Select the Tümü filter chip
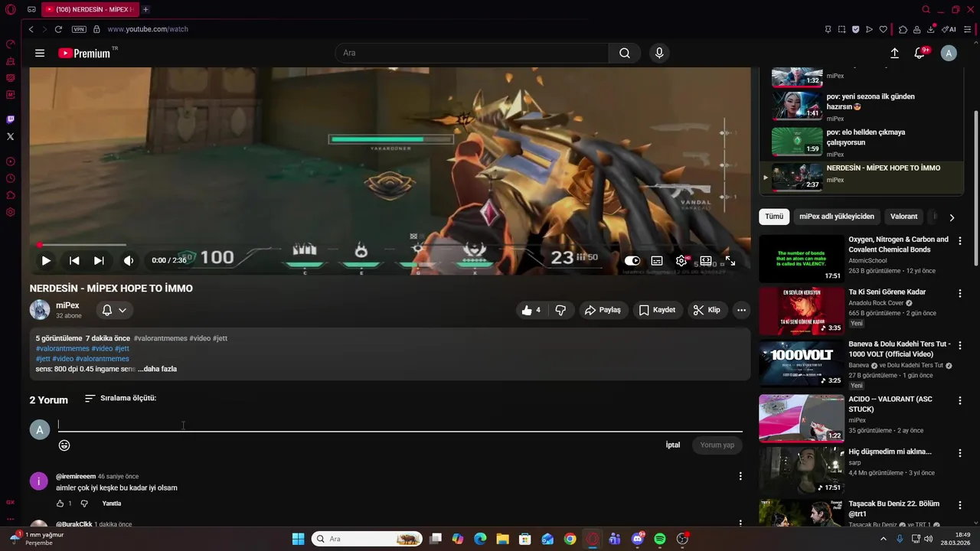Screen dimensions: 980x551 point(774,217)
